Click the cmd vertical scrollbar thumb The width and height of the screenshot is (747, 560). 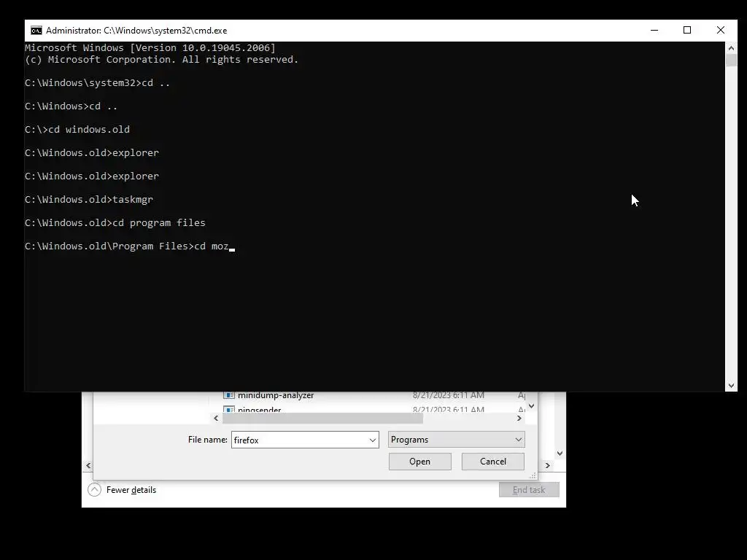click(731, 61)
